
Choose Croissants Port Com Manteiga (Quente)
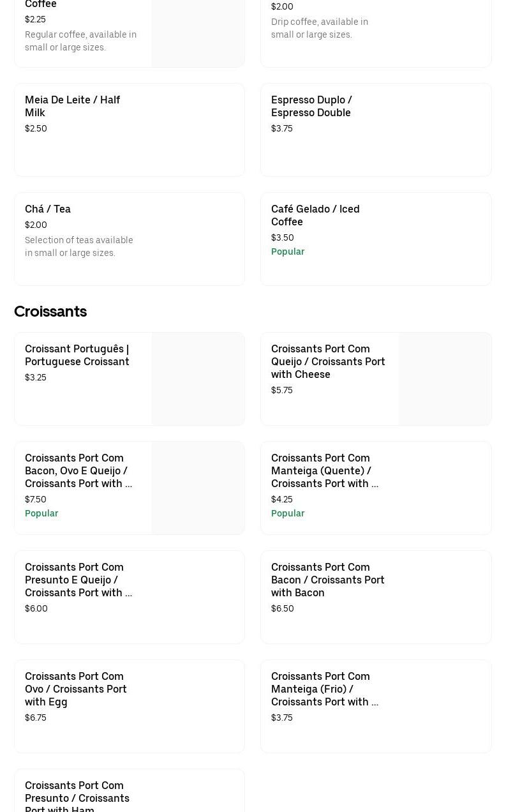coord(324,470)
